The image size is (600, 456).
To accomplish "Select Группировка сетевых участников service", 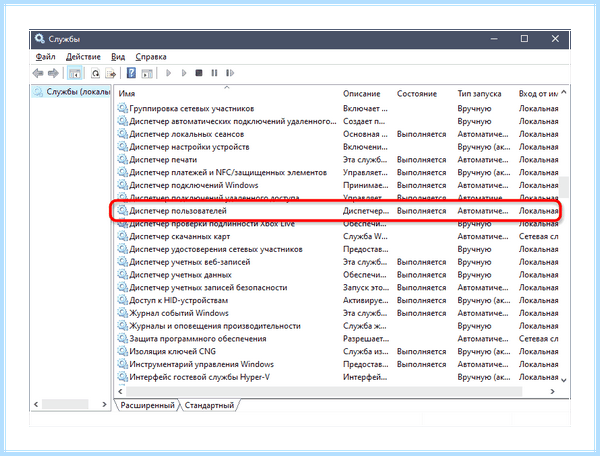I will pyautogui.click(x=338, y=109).
